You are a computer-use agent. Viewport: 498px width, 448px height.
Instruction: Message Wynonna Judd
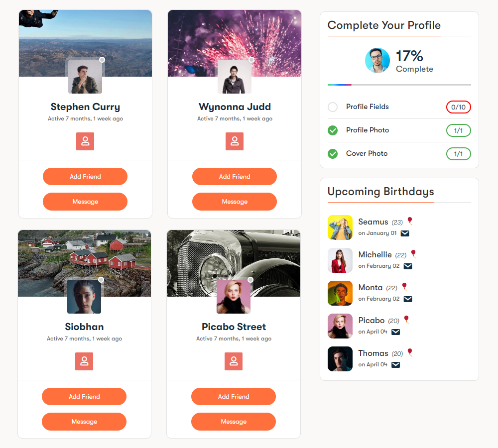click(x=235, y=202)
